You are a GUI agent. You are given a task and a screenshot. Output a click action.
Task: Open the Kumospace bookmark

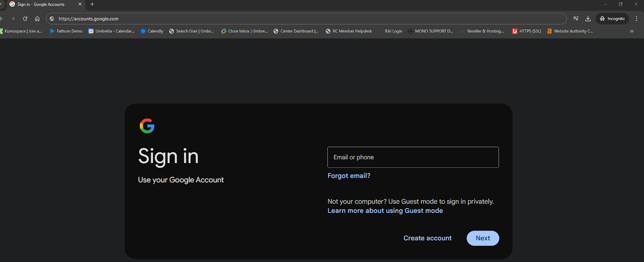[x=21, y=31]
